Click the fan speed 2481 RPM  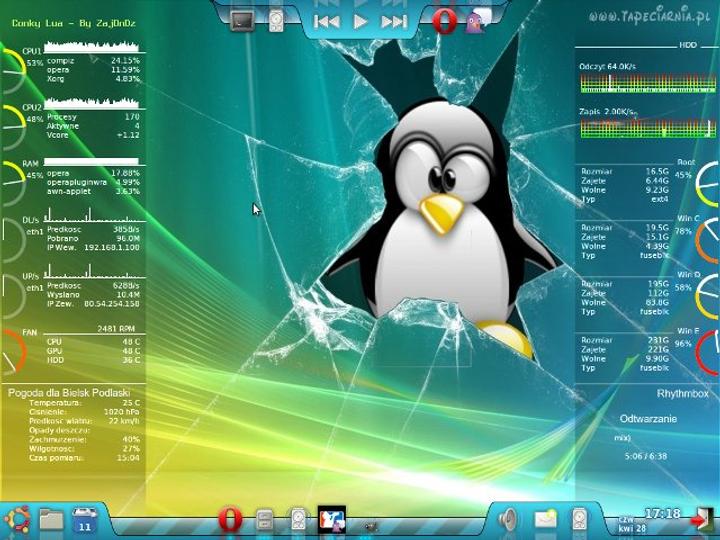116,329
